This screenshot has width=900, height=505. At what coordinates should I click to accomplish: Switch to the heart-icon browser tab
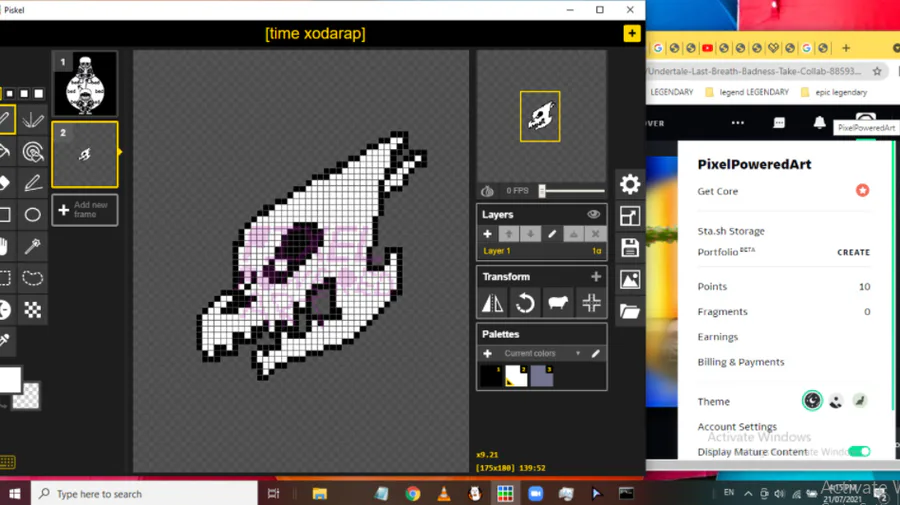click(773, 48)
